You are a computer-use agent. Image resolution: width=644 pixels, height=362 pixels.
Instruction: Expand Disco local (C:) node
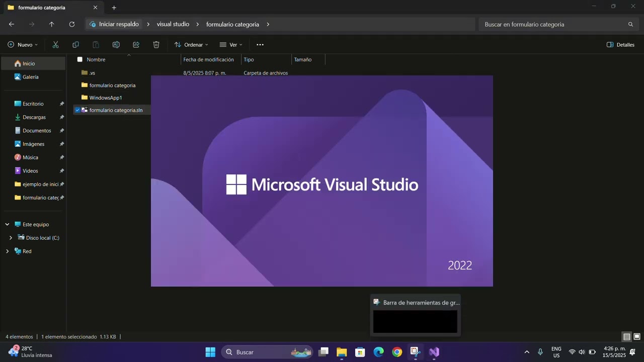[11, 238]
